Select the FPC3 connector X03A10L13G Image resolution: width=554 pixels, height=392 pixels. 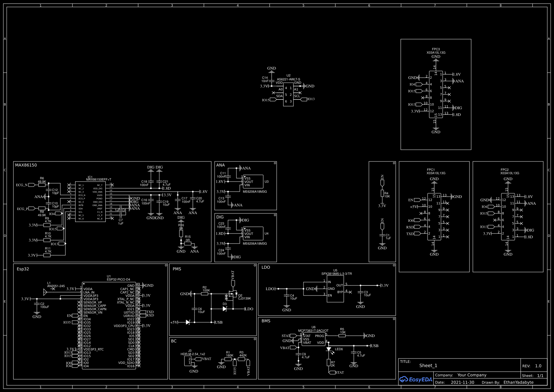tap(435, 94)
